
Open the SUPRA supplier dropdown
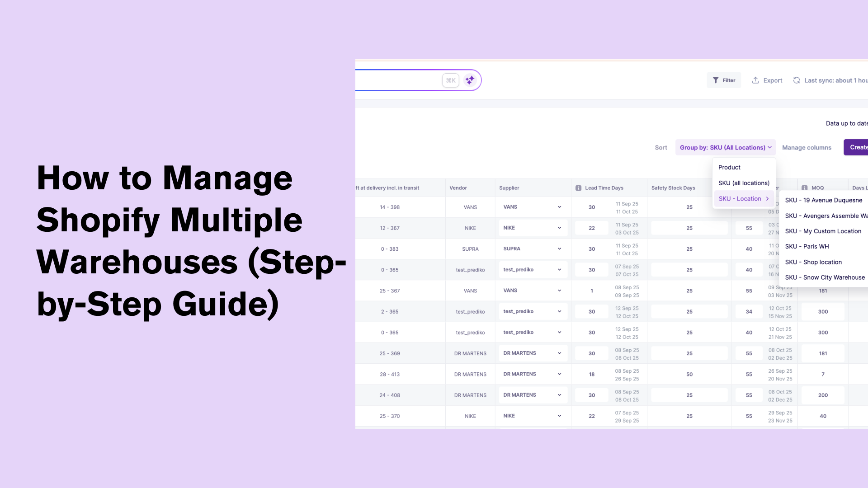tap(559, 249)
